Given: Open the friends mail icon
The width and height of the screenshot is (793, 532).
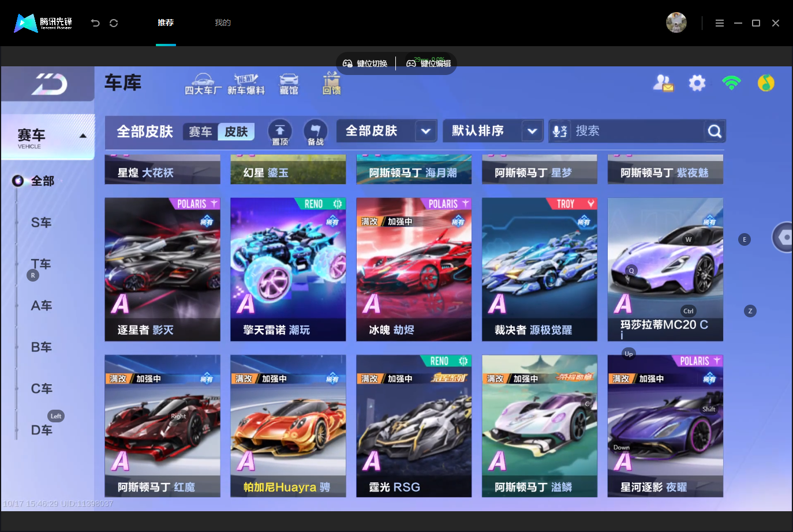Looking at the screenshot, I should [663, 83].
